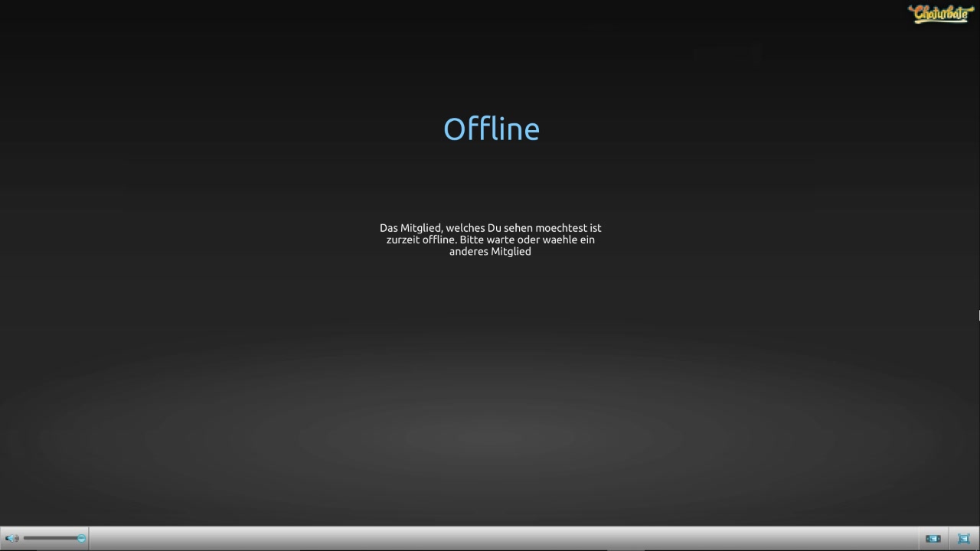Click the empty gray player control bar
The width and height of the screenshot is (980, 551).
click(x=505, y=539)
